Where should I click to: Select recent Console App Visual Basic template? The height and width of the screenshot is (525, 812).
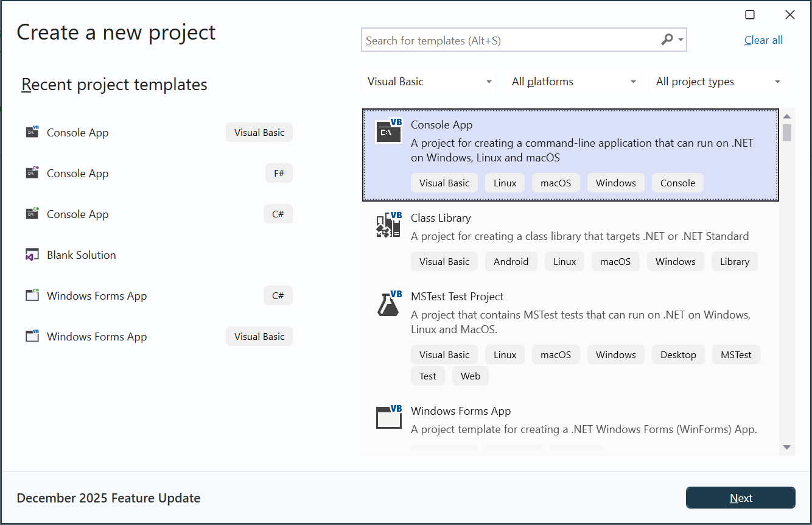point(159,132)
